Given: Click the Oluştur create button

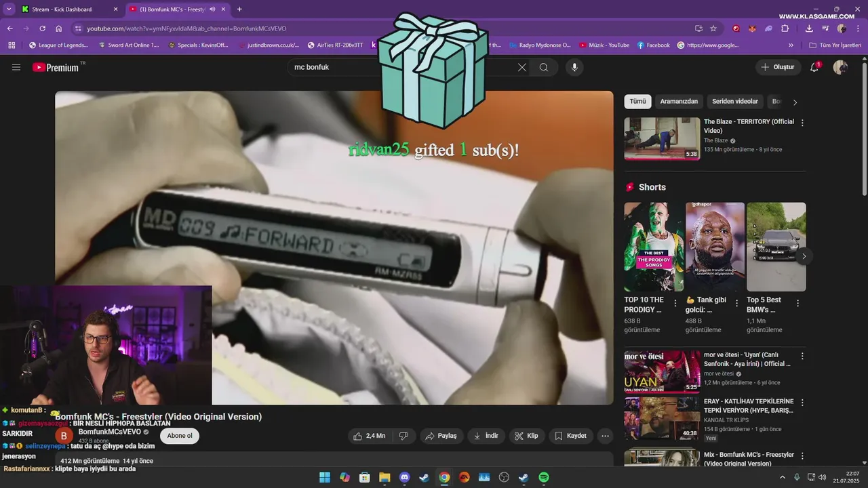Looking at the screenshot, I should [778, 67].
